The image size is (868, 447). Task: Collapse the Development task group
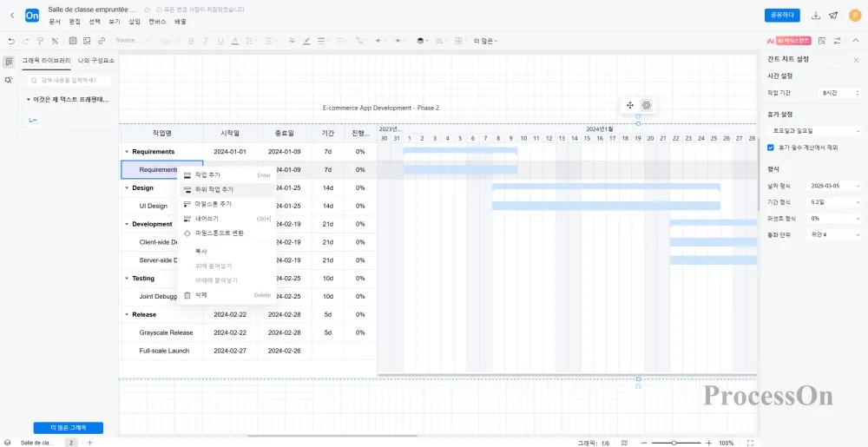[127, 224]
